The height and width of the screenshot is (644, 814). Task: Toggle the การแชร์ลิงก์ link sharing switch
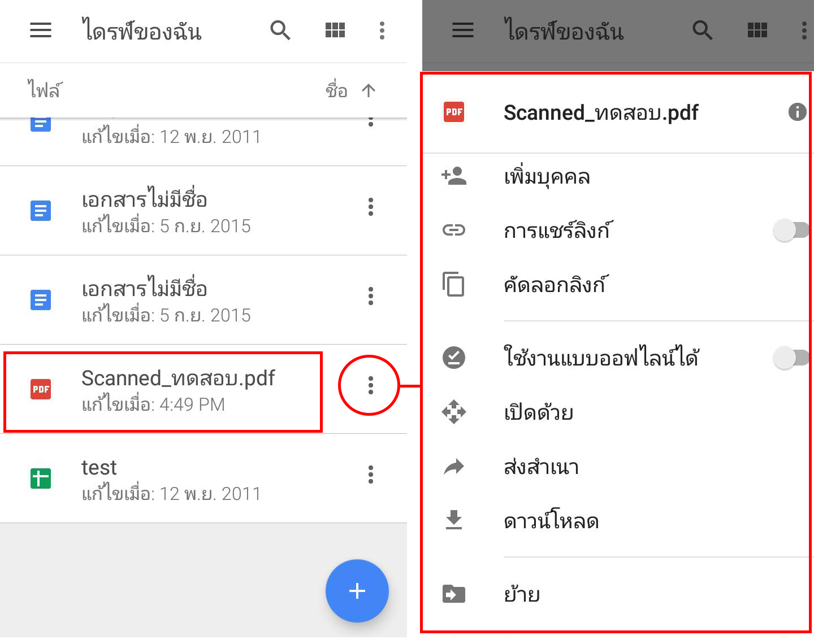791,230
